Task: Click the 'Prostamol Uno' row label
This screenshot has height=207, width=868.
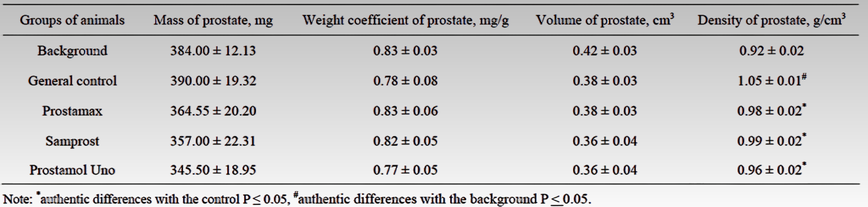Action: [72, 170]
